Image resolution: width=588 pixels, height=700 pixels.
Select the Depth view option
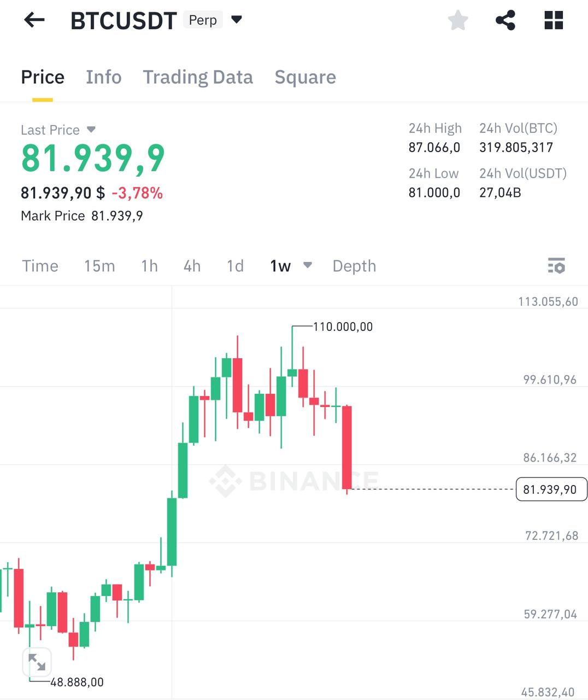coord(354,266)
